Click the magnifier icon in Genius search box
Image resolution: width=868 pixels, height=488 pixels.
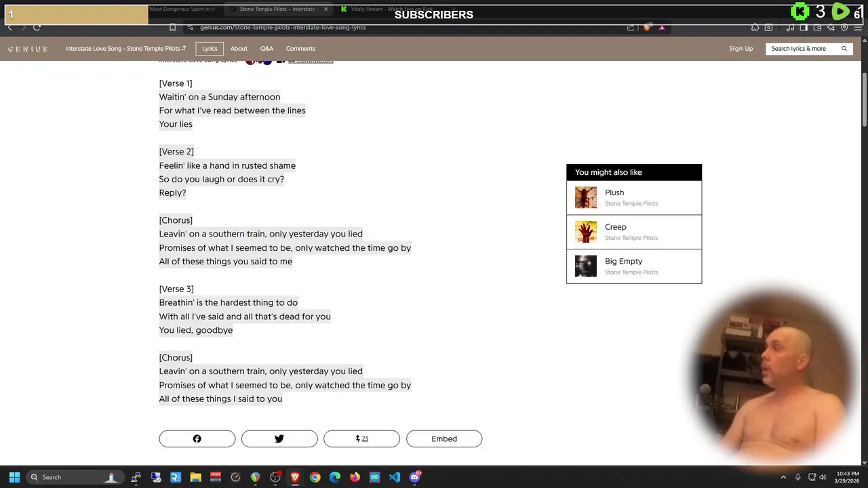coord(844,49)
